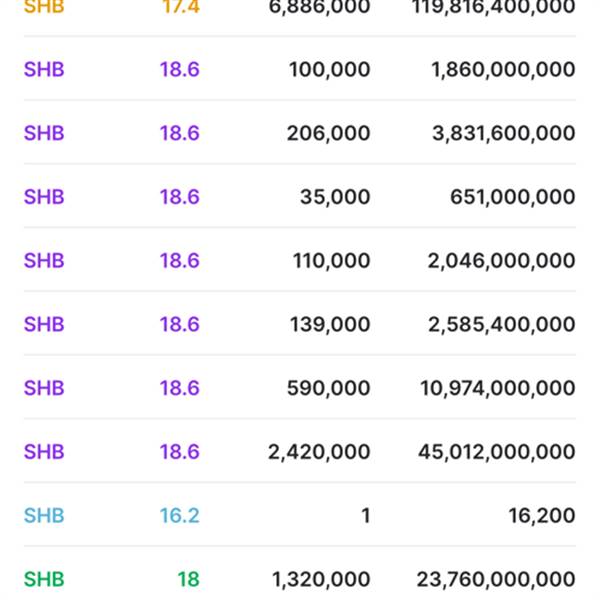
Task: Select the volume cell showing 1,320,000
Action: point(320,579)
